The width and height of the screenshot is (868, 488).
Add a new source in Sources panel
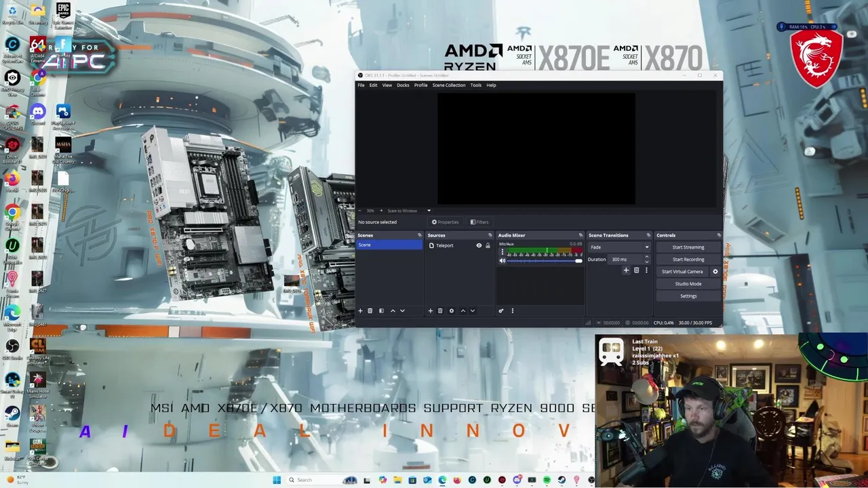(430, 310)
